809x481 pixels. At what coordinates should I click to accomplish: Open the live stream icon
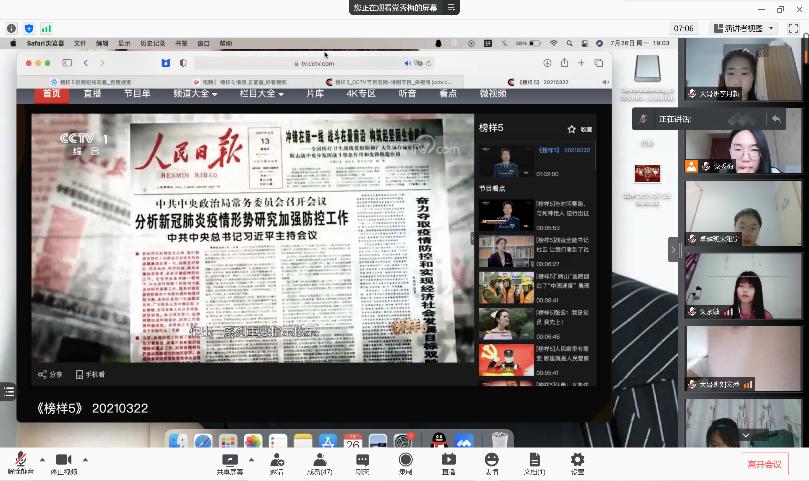click(448, 464)
